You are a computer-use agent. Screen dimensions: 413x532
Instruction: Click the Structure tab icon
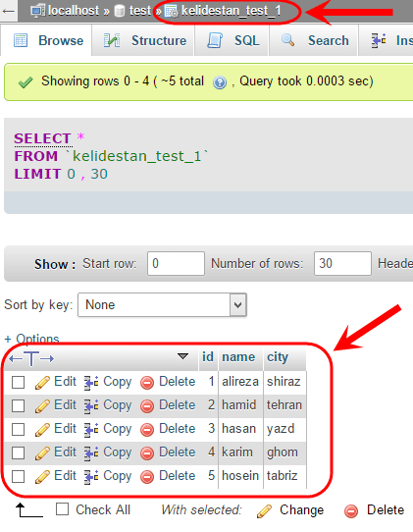click(x=112, y=40)
